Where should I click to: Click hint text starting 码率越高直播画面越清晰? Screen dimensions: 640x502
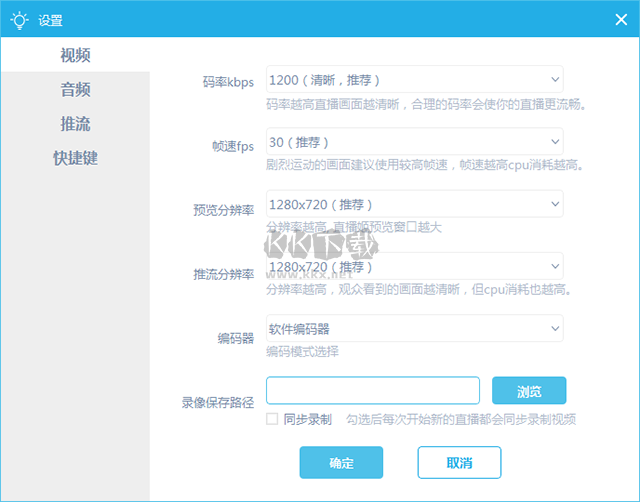click(x=427, y=105)
